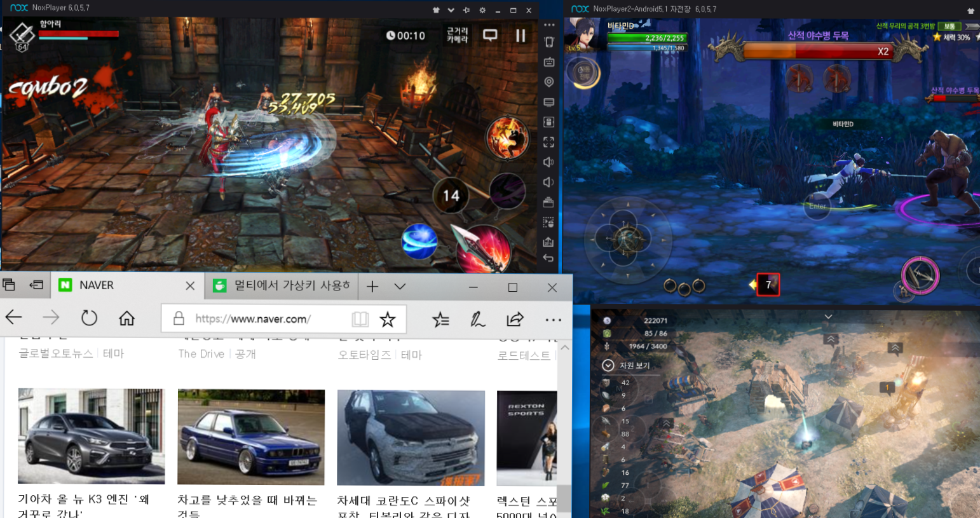This screenshot has height=518, width=980.
Task: Click the screenshot APK share icon in sidebar
Action: click(x=549, y=242)
